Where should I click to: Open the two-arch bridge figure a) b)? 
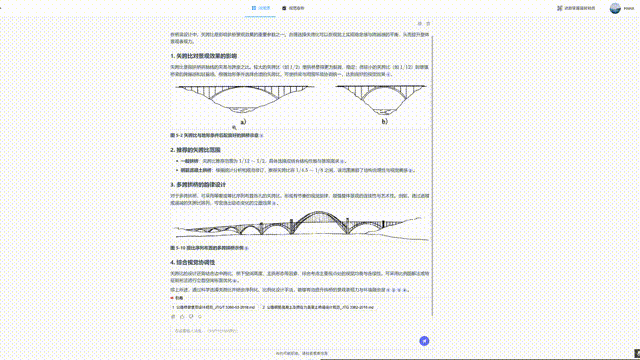(301, 105)
